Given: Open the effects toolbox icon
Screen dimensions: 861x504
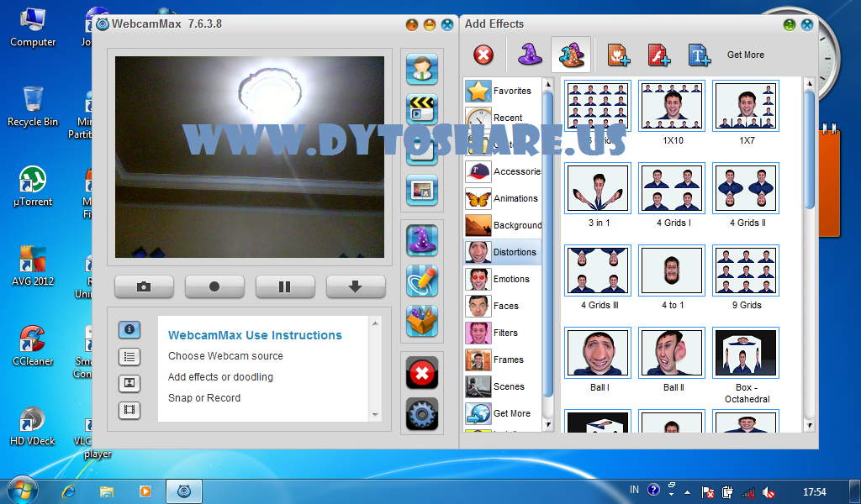Looking at the screenshot, I should pos(422,321).
